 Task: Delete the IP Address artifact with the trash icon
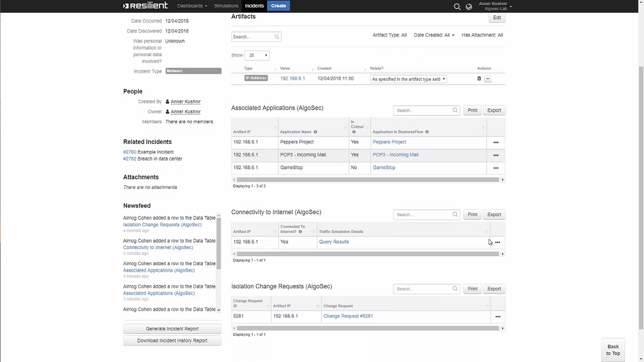479,78
